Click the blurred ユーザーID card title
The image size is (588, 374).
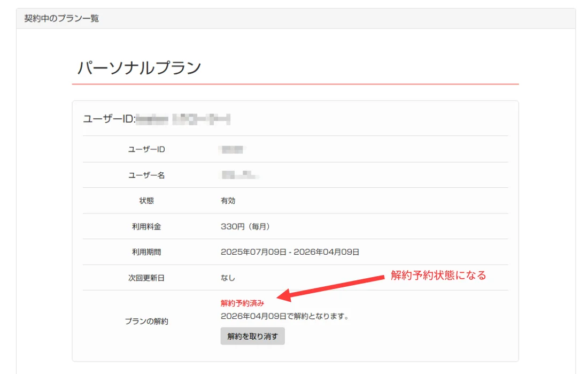tap(156, 119)
